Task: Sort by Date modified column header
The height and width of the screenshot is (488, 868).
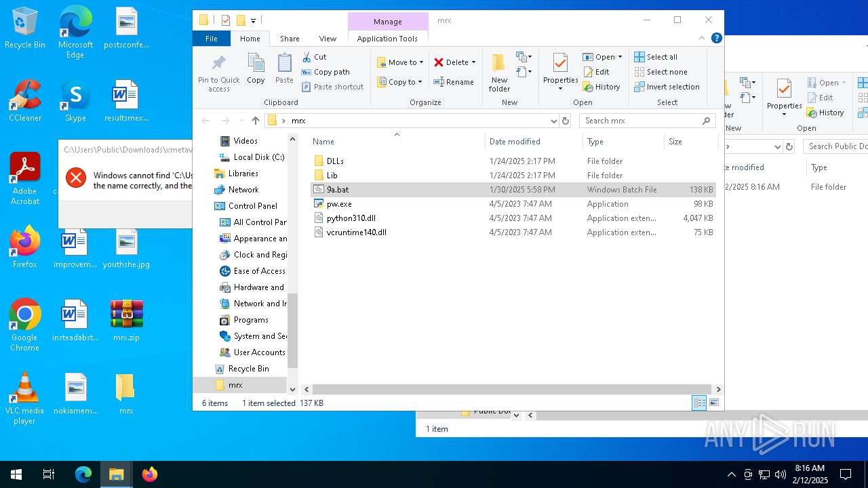Action: click(x=534, y=142)
